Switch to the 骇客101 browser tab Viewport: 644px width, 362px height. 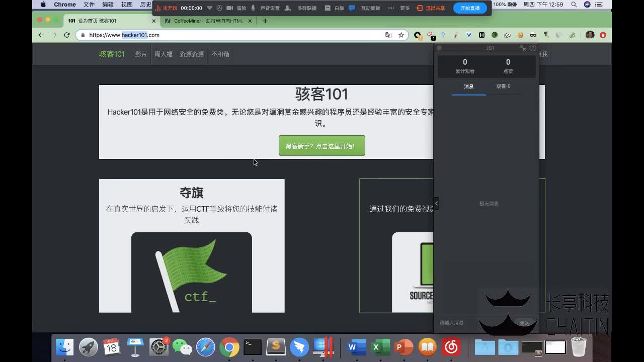(112, 21)
